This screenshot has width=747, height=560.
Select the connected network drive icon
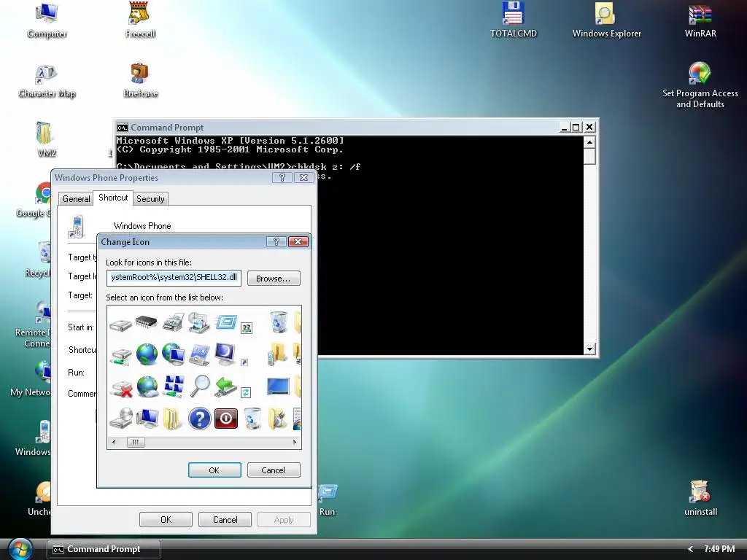pos(121,356)
